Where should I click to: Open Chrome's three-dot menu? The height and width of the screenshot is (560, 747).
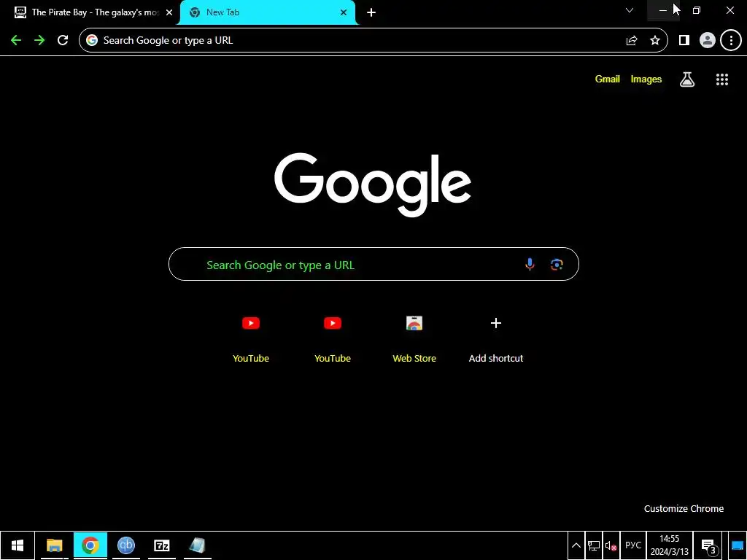pyautogui.click(x=731, y=41)
